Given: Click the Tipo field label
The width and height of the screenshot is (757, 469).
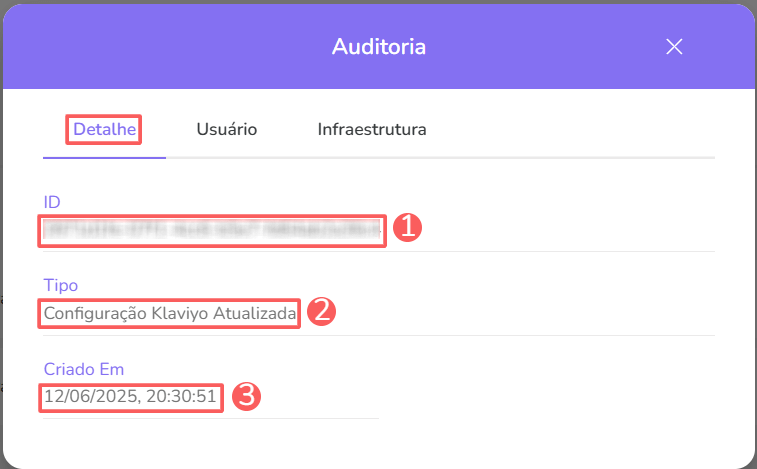Looking at the screenshot, I should coord(60,286).
